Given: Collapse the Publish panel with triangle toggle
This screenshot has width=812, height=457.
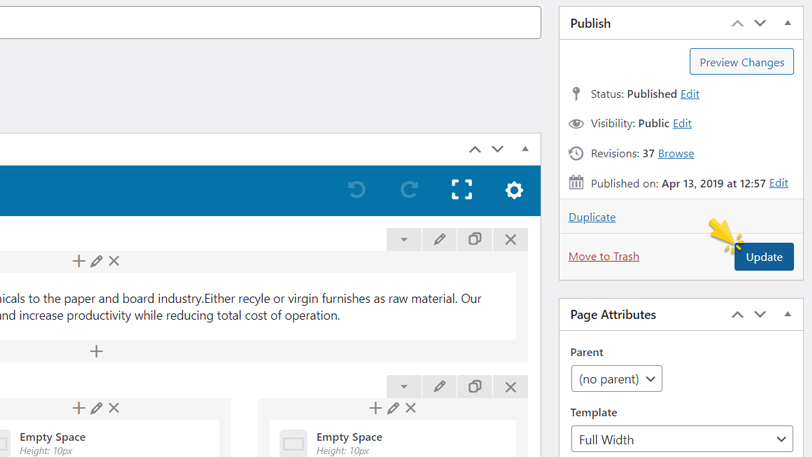Looking at the screenshot, I should [787, 23].
